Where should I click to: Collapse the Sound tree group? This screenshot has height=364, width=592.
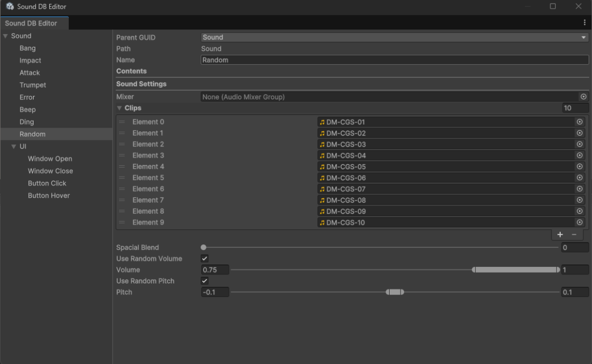[x=6, y=36]
